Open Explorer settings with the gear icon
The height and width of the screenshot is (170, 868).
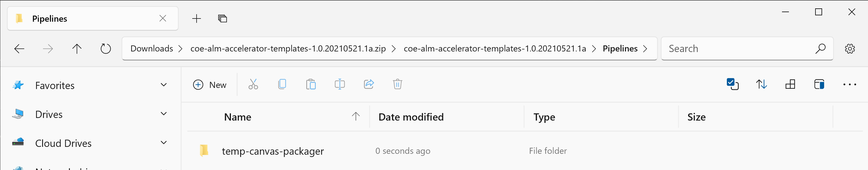pos(850,48)
